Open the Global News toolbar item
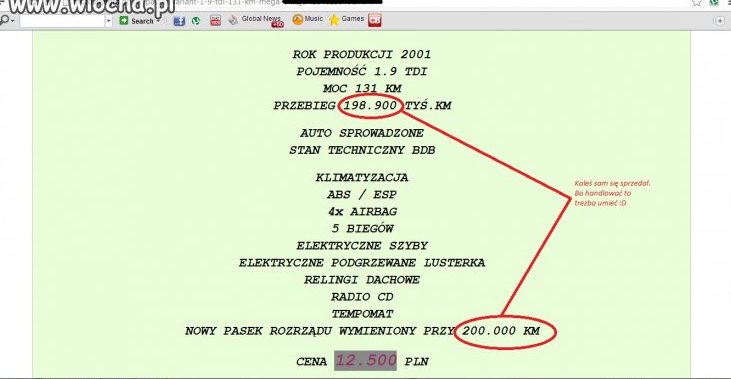Image resolution: width=731 pixels, height=379 pixels. 255,20
